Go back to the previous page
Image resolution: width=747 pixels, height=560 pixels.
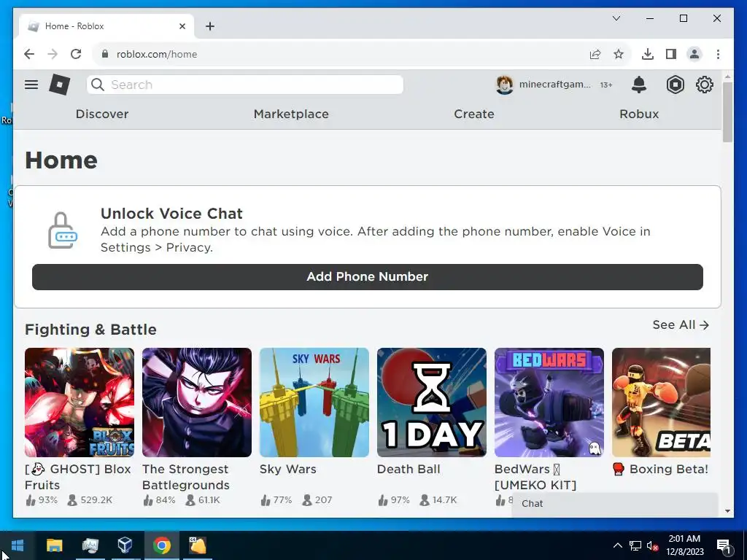29,54
